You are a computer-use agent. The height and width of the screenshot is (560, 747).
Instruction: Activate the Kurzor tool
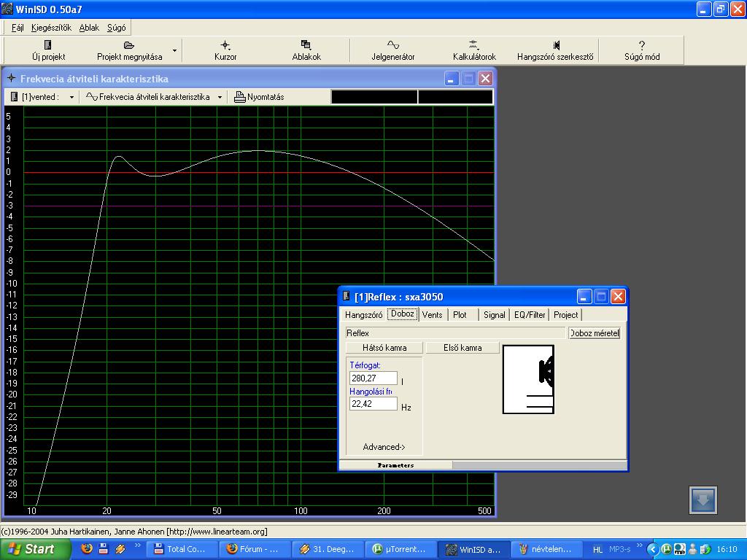[x=225, y=45]
